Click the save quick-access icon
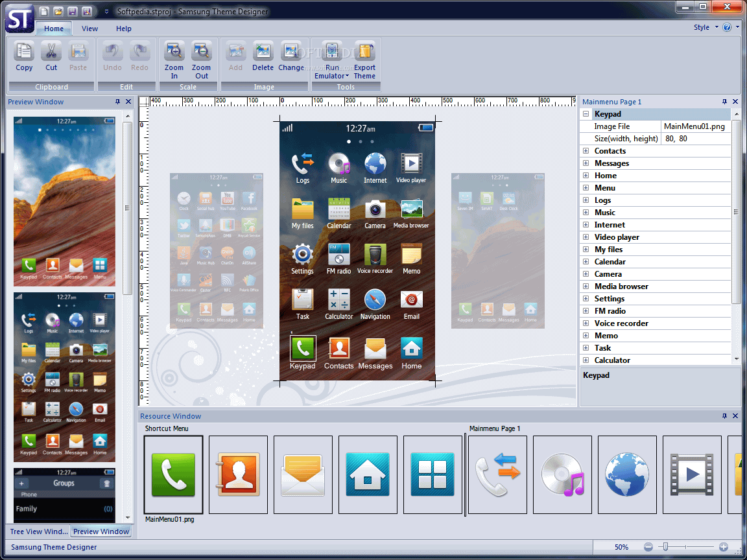The width and height of the screenshot is (747, 560). (72, 11)
